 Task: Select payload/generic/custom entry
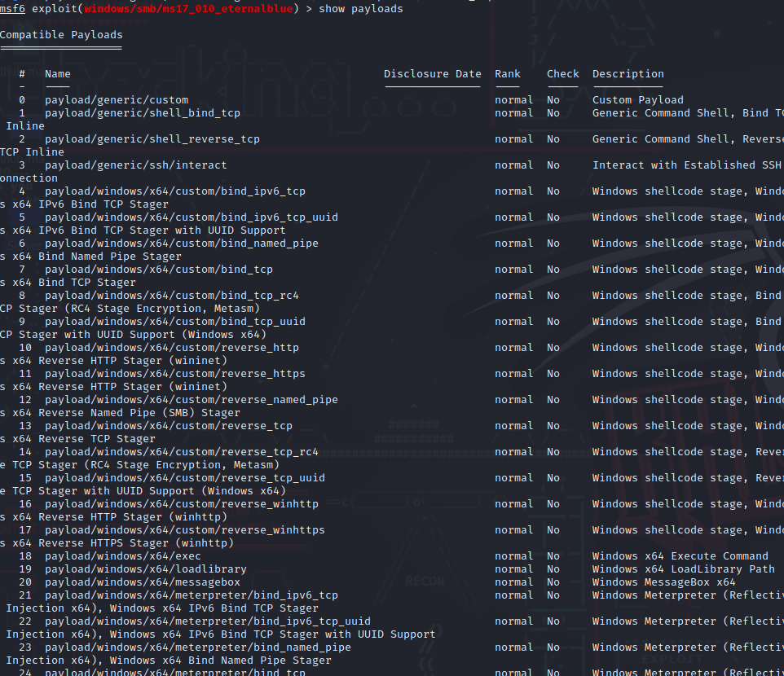pyautogui.click(x=117, y=100)
